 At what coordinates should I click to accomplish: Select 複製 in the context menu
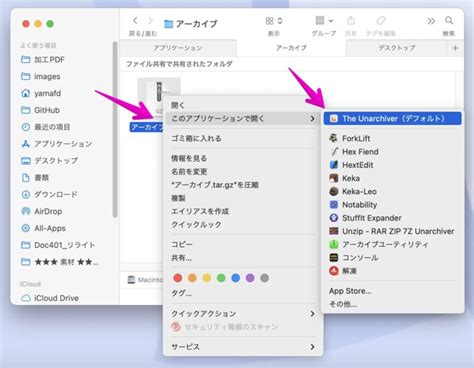tap(178, 198)
